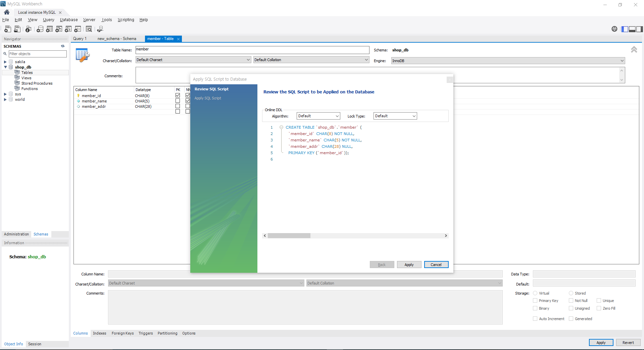Search table data toolbar icon
The height and width of the screenshot is (350, 644).
[x=89, y=29]
